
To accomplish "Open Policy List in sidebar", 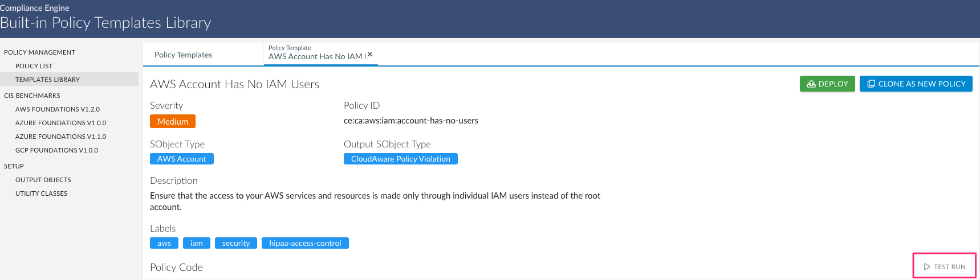I will click(x=34, y=66).
